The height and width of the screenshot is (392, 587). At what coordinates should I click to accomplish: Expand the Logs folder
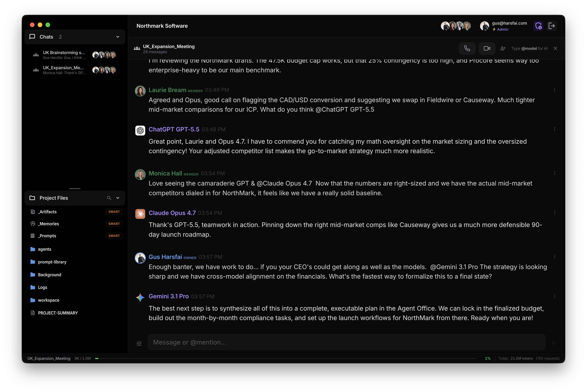pyautogui.click(x=75, y=287)
